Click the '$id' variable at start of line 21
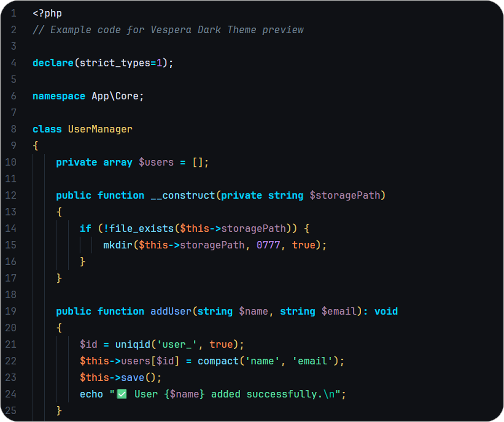The height and width of the screenshot is (422, 504). 88,344
